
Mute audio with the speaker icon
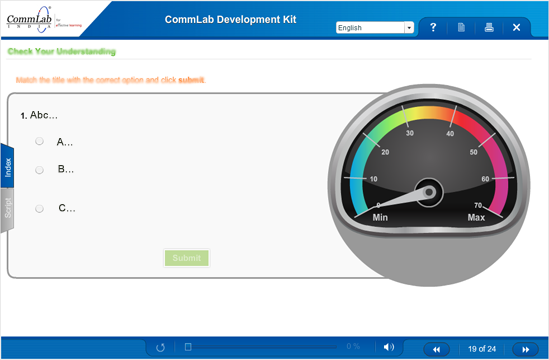(x=389, y=347)
